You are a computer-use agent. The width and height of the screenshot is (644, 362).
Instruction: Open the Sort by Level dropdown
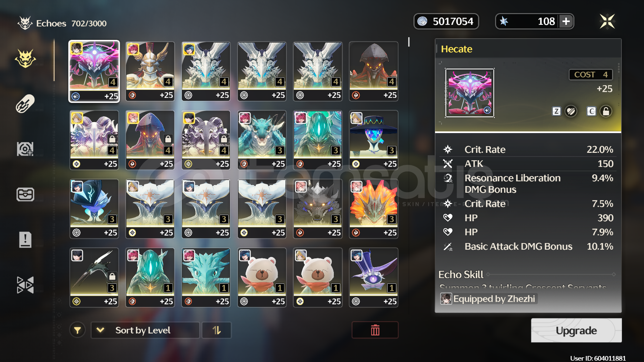pos(145,330)
